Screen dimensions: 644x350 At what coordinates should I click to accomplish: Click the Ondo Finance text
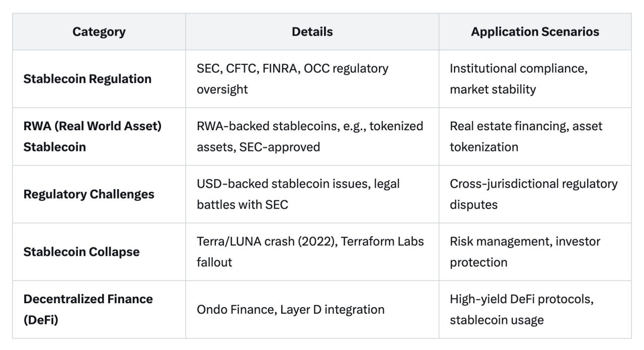pyautogui.click(x=234, y=309)
